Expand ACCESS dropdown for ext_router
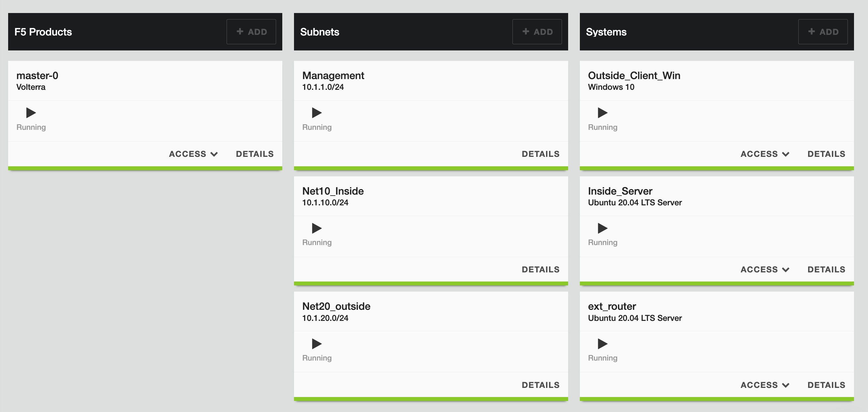 click(764, 385)
